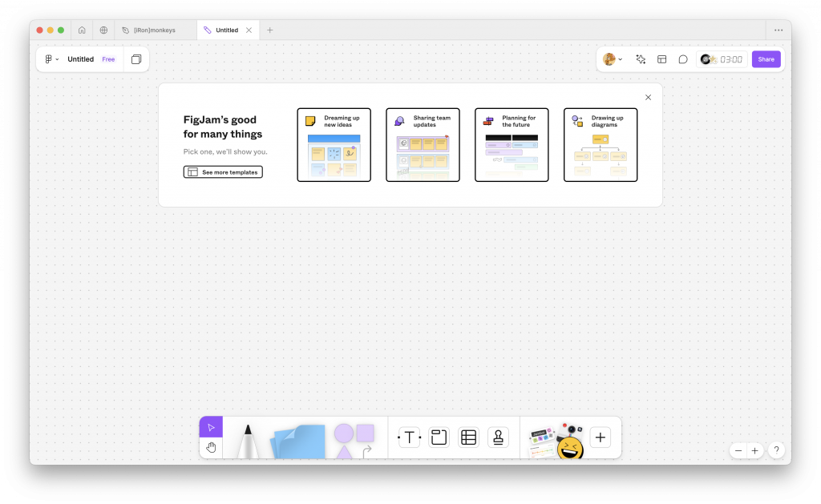Choose Dreaming up new ideas template

pos(334,145)
